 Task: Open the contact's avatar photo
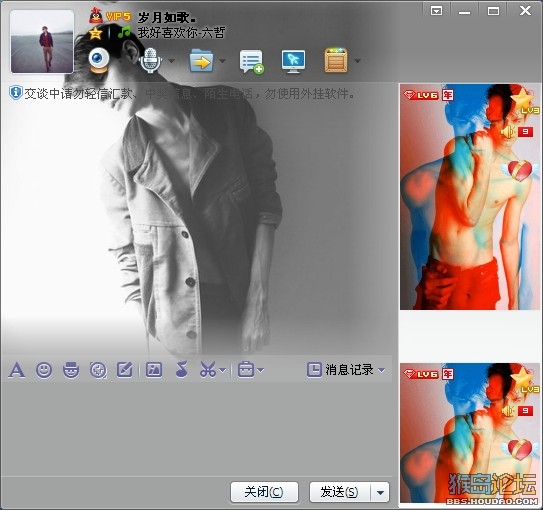[x=42, y=41]
